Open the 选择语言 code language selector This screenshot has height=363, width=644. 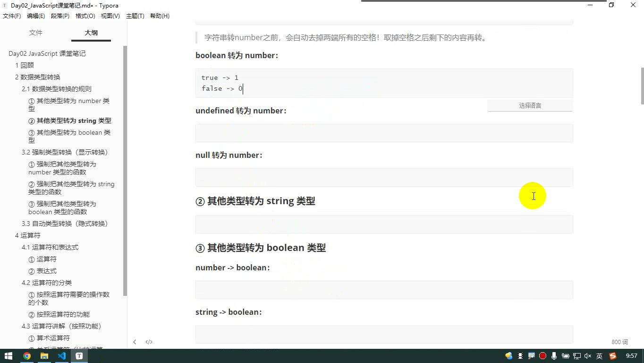tap(530, 105)
